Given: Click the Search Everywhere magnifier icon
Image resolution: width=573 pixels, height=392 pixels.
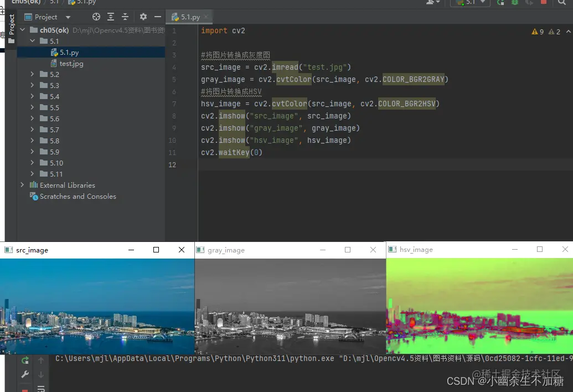Looking at the screenshot, I should (562, 2).
